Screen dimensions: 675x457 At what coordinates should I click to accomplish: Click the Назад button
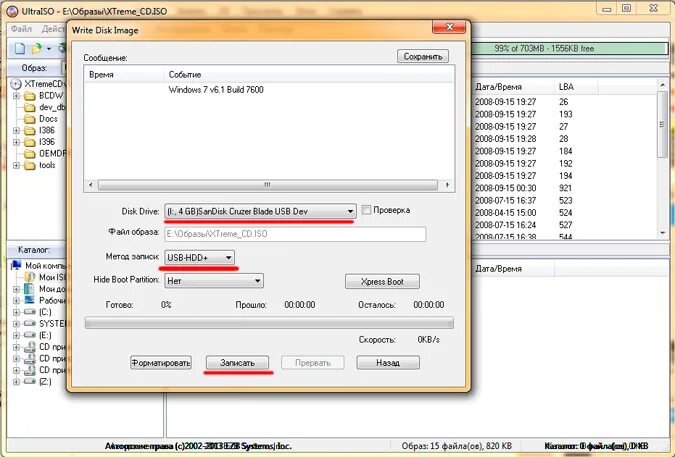(x=388, y=363)
